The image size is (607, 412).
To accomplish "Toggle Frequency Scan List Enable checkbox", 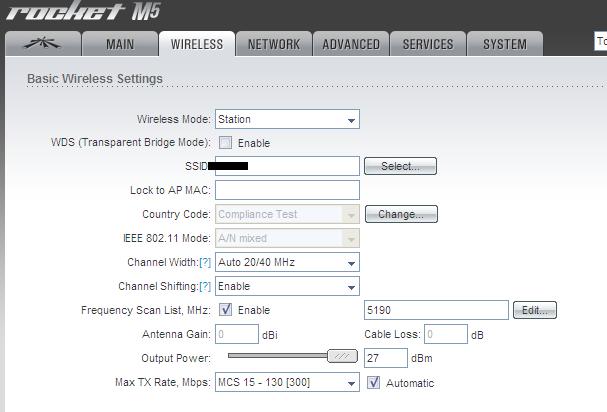I will (x=225, y=309).
